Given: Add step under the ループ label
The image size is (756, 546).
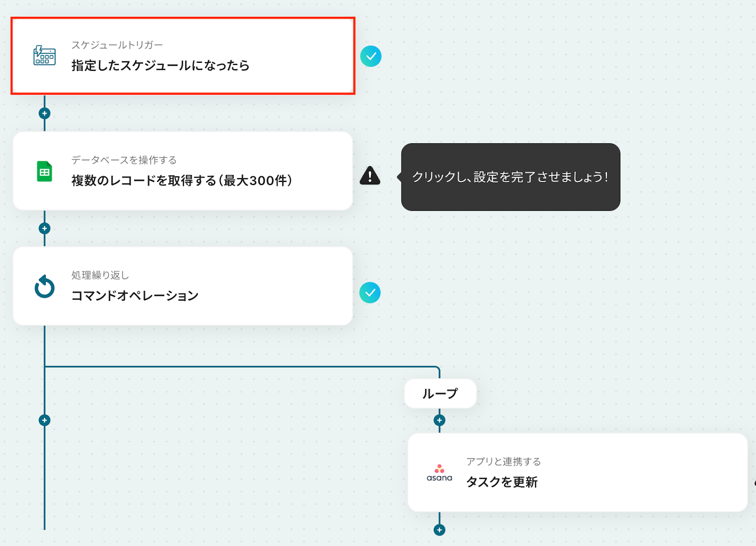Looking at the screenshot, I should click(439, 420).
